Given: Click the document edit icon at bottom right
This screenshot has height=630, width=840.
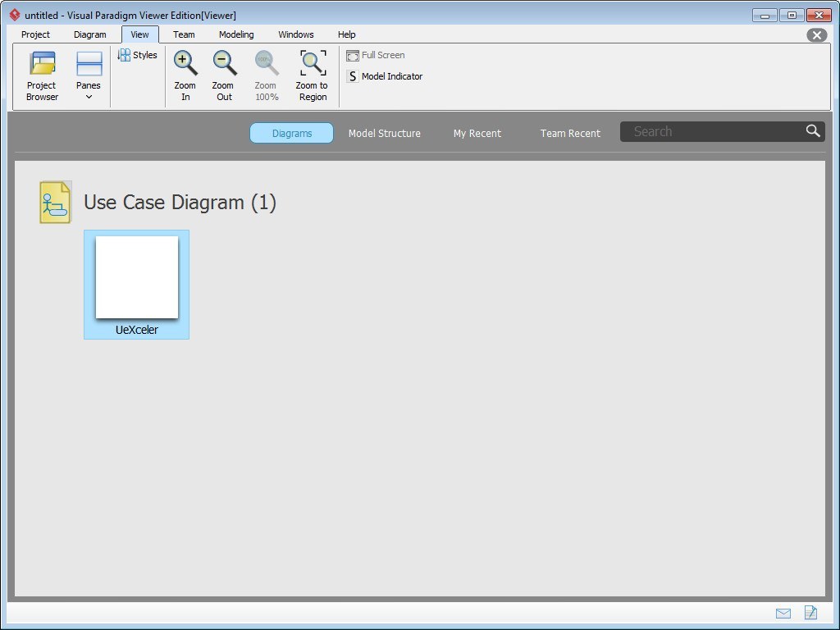Looking at the screenshot, I should [810, 613].
